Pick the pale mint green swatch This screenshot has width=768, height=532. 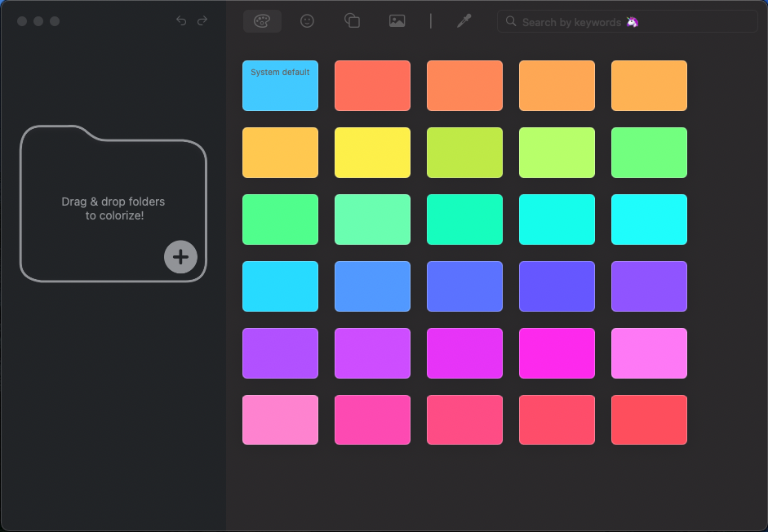pos(372,219)
